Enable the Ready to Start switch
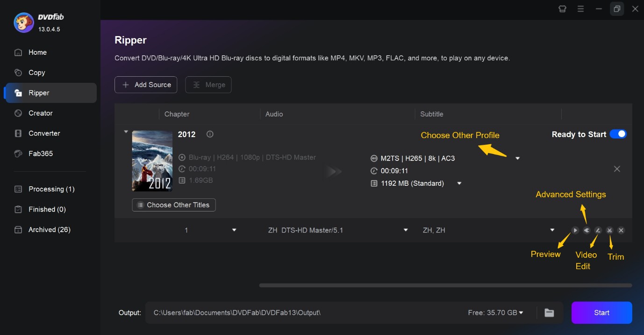 click(618, 134)
